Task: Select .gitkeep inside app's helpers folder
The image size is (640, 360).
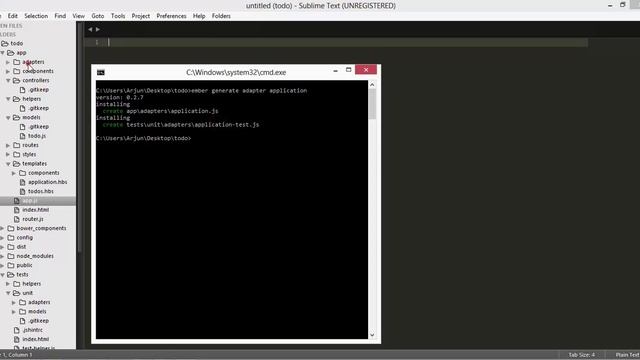Action: [x=39, y=108]
